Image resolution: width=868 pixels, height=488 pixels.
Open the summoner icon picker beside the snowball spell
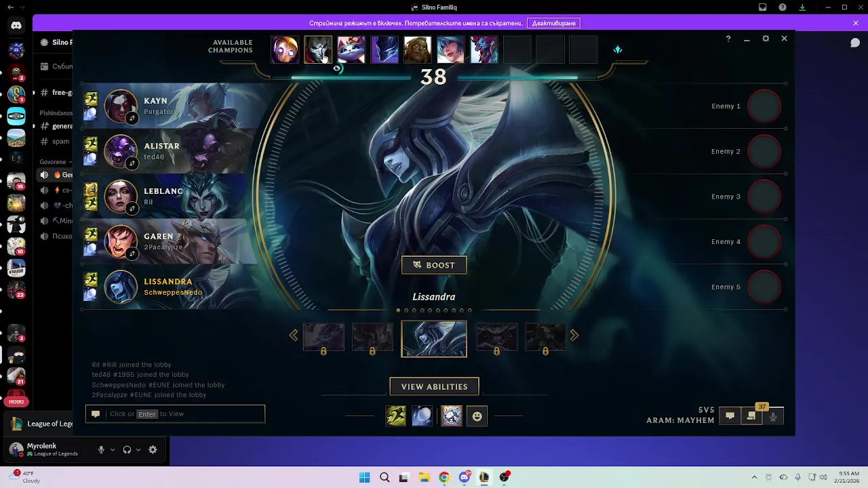point(452,415)
